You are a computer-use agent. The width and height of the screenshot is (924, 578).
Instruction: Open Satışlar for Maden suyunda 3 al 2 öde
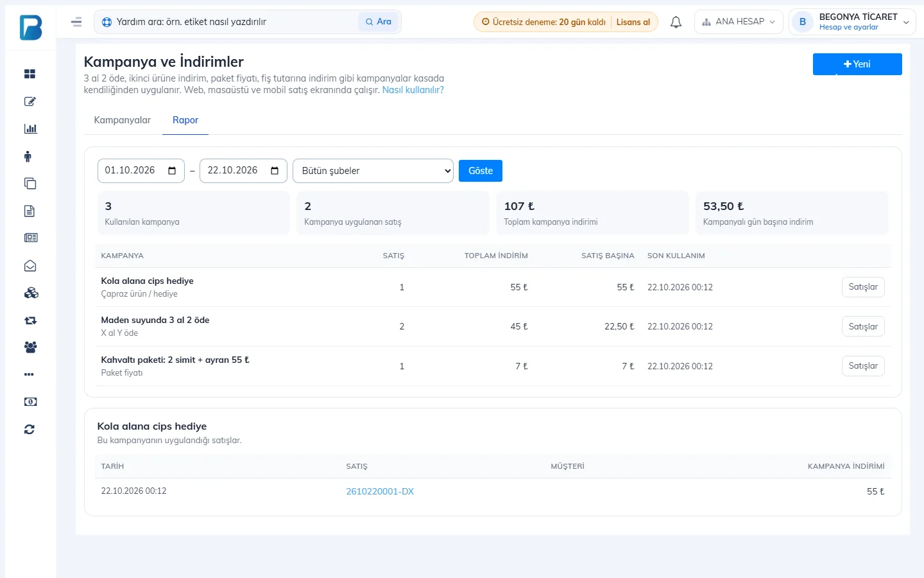click(x=863, y=326)
